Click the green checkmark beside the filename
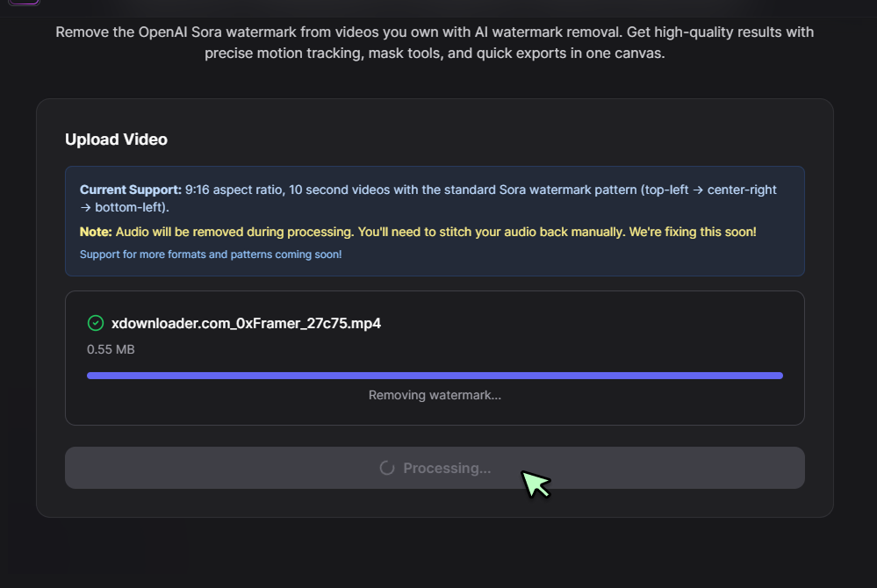Viewport: 877px width, 588px height. tap(95, 323)
